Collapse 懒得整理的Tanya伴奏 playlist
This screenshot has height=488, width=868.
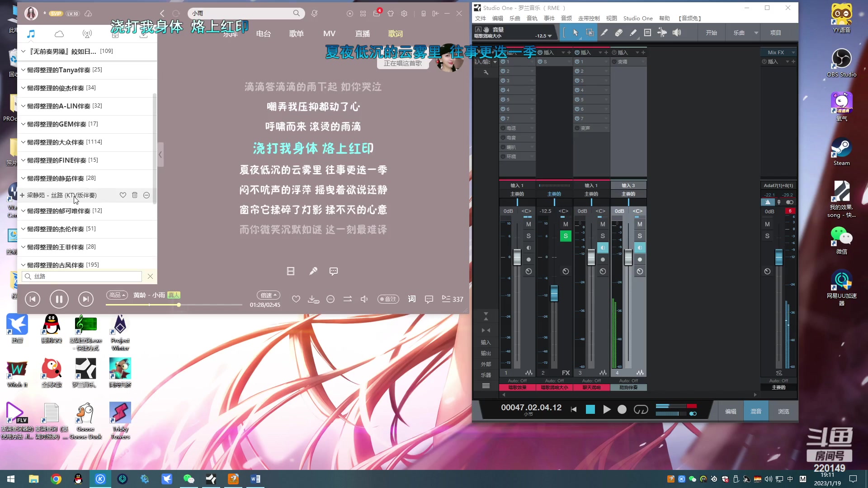pos(24,70)
